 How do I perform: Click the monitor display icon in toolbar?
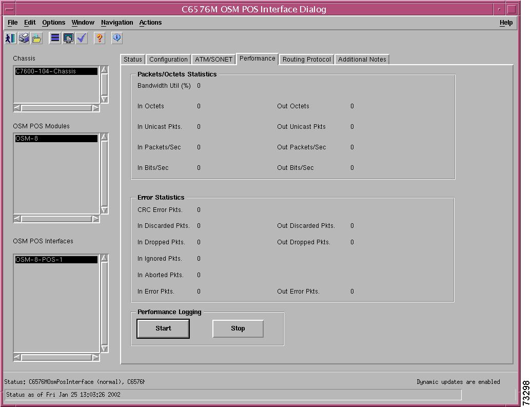click(x=68, y=38)
